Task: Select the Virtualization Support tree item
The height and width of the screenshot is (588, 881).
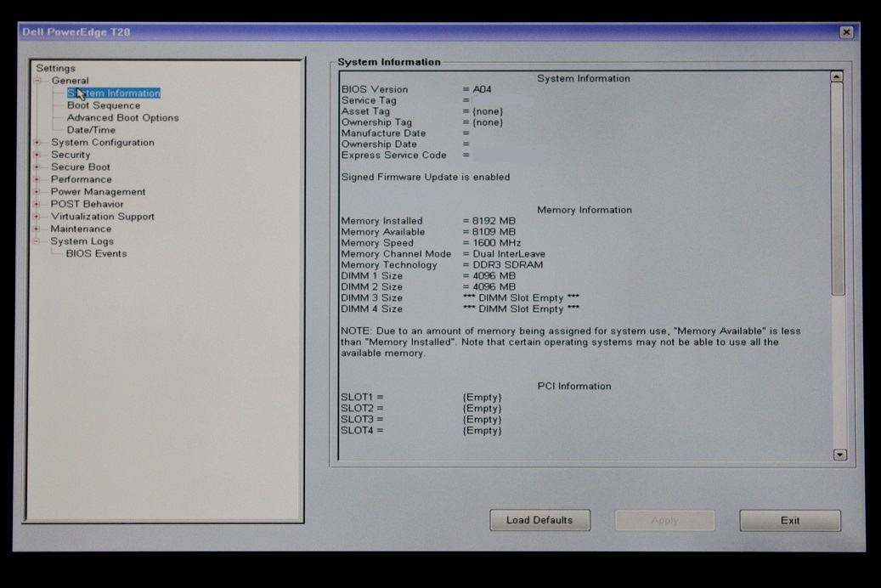Action: tap(102, 217)
